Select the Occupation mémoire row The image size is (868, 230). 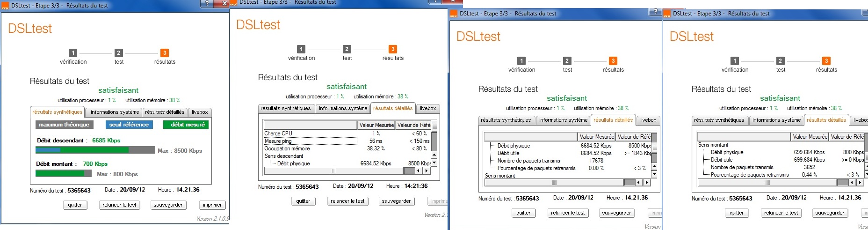[x=287, y=148]
